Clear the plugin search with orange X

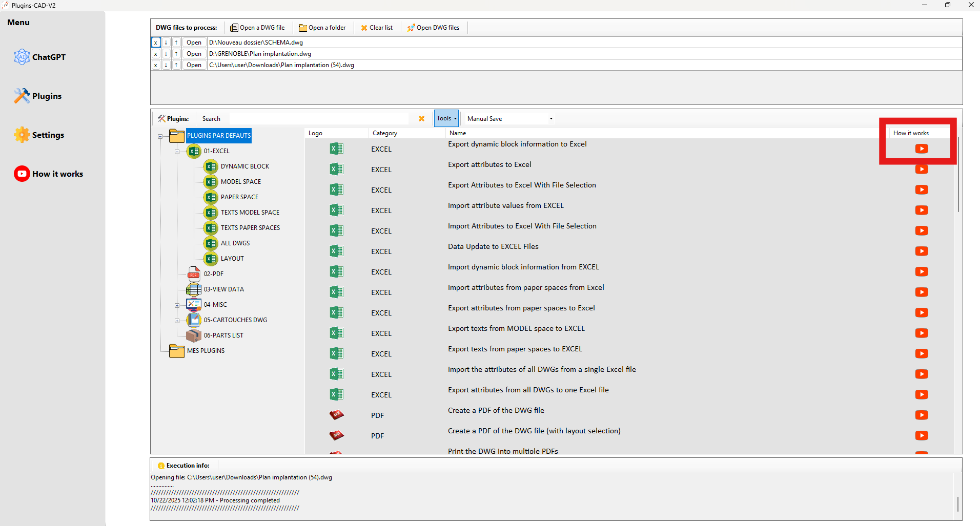tap(421, 119)
